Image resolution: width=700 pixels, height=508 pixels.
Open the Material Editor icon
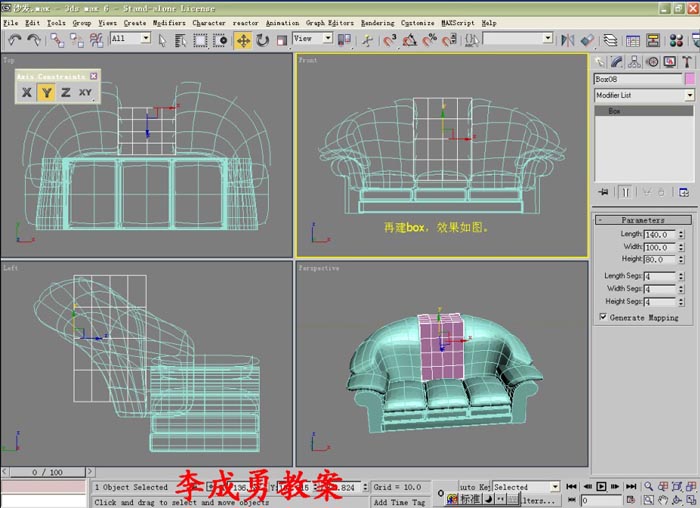(x=676, y=41)
